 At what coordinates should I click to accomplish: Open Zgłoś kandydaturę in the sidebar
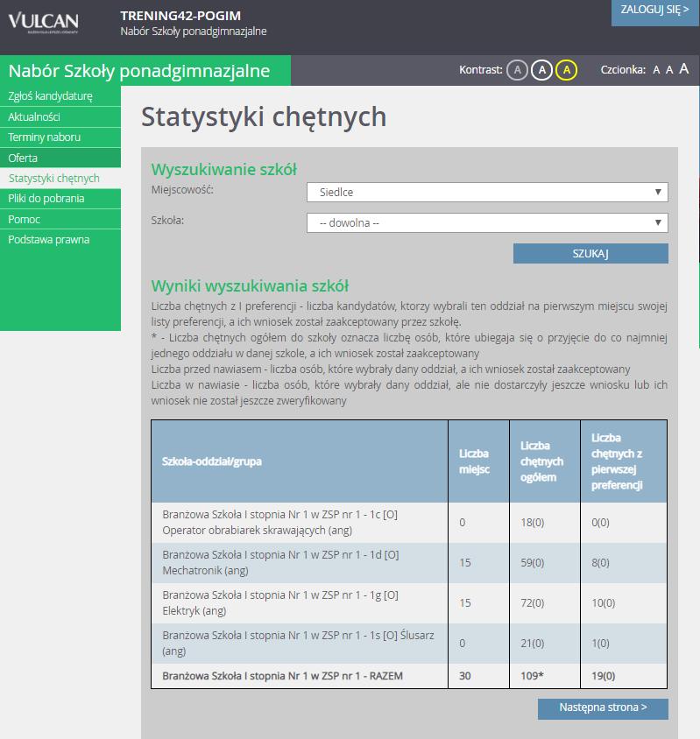pyautogui.click(x=60, y=96)
